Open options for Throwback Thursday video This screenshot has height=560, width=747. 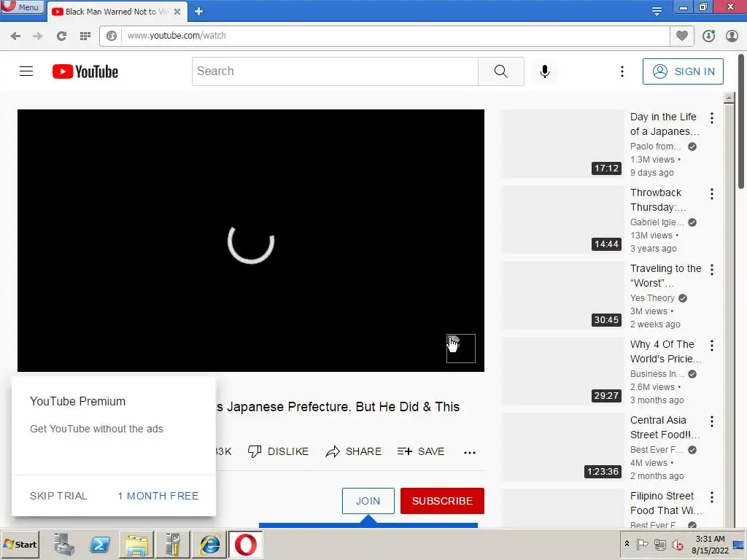pos(712,194)
